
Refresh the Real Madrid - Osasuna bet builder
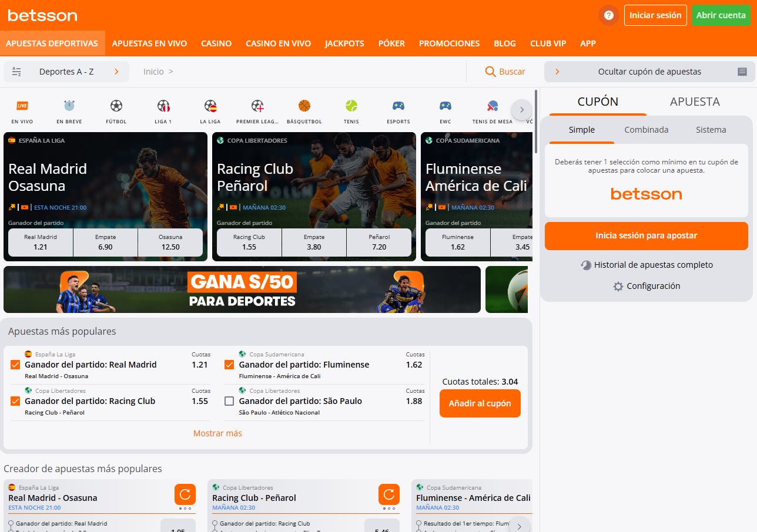tap(185, 495)
